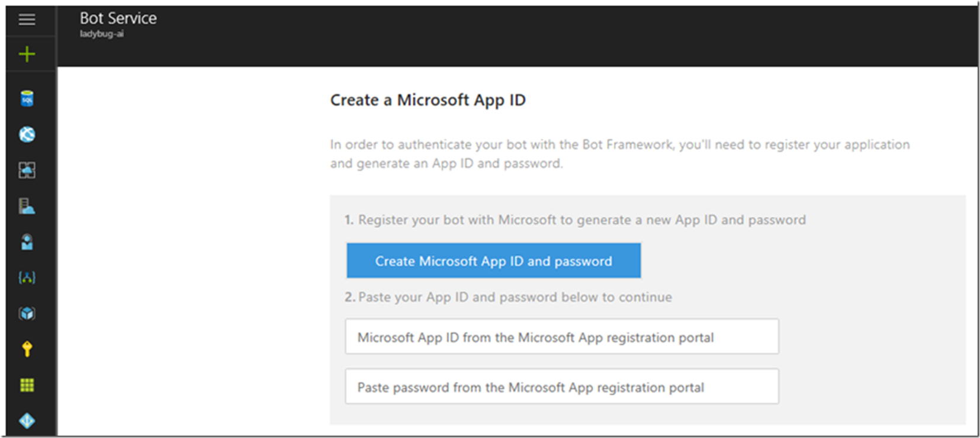The image size is (980, 438).
Task: Click the green plus New resource icon
Action: point(27,54)
